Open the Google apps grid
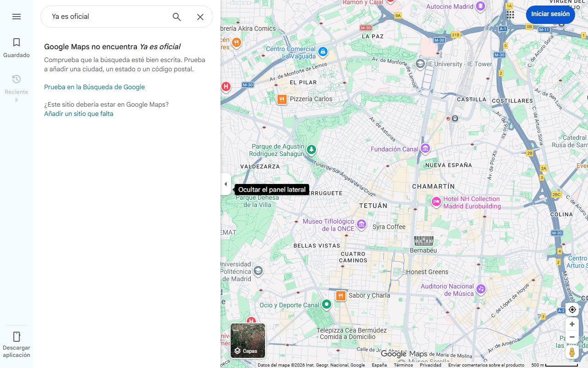588x368 pixels. point(510,14)
